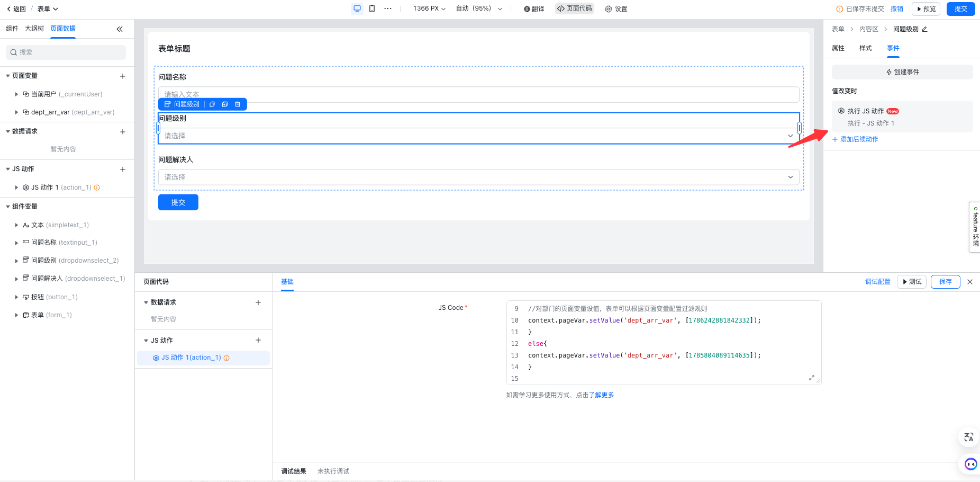Collapse the 数据请求 section in left panel
This screenshot has height=482, width=980.
click(x=8, y=132)
